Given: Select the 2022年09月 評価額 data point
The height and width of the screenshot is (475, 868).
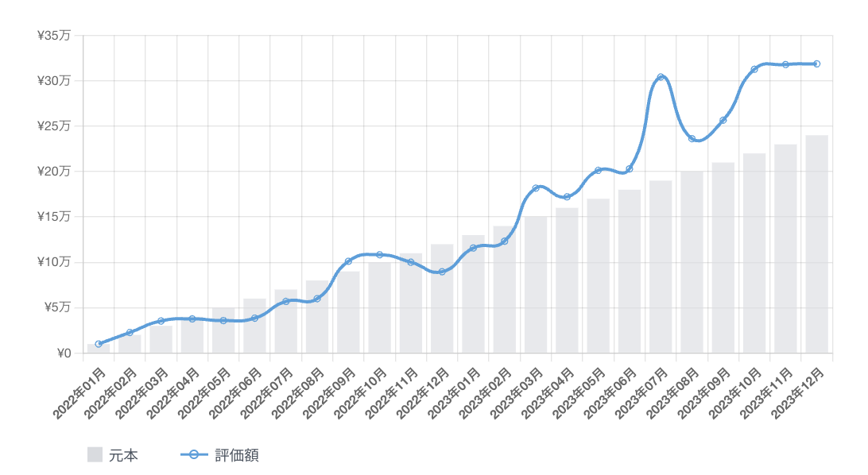Looking at the screenshot, I should (348, 261).
